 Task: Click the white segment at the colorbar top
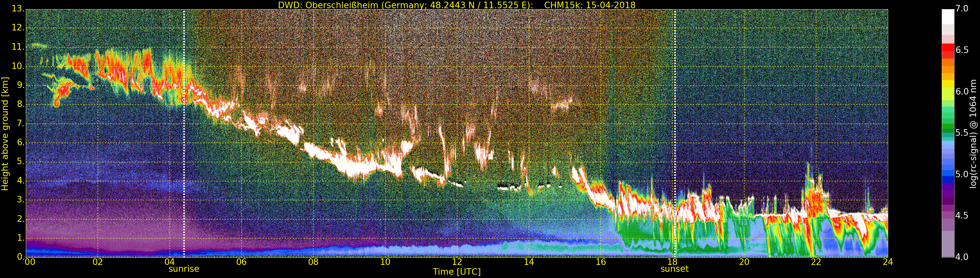click(x=948, y=17)
